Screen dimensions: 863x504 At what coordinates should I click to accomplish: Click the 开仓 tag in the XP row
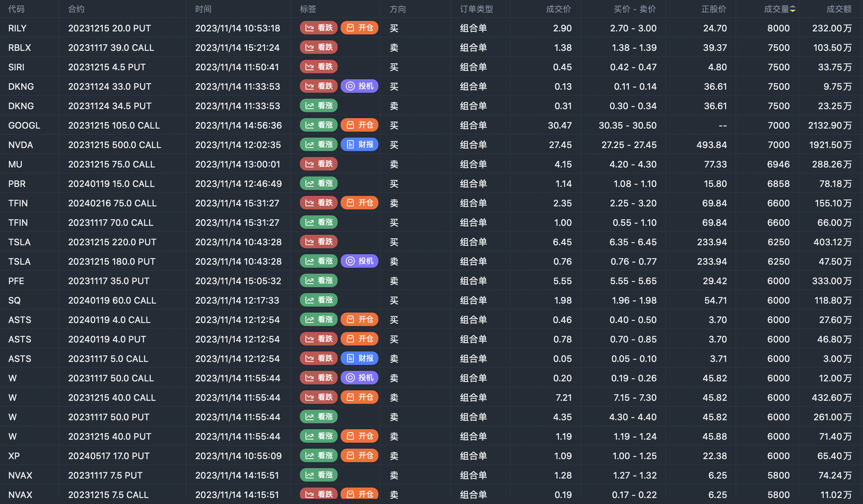pos(360,456)
